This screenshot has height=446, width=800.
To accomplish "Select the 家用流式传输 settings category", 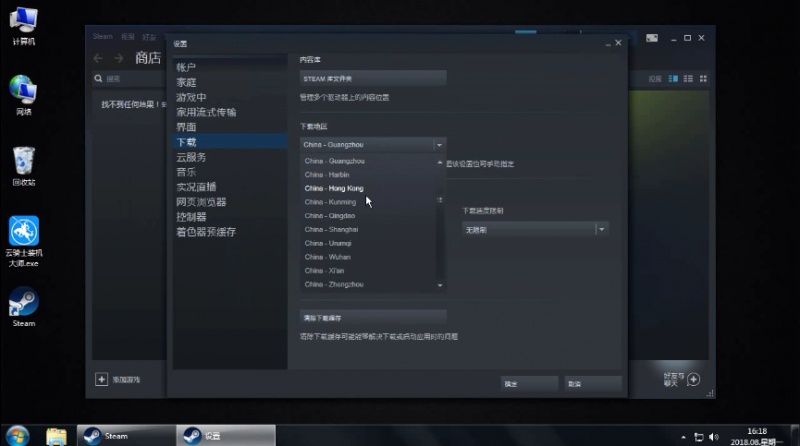I will (x=230, y=112).
